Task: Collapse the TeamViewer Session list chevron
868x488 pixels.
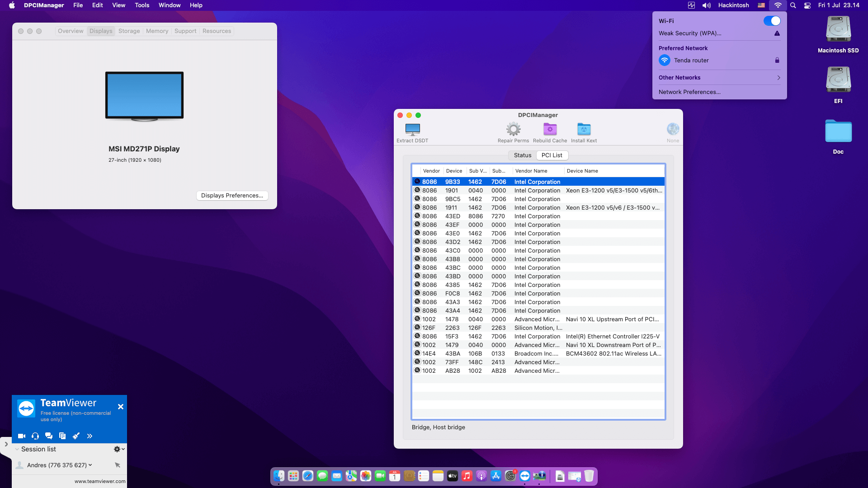Action: pyautogui.click(x=17, y=449)
